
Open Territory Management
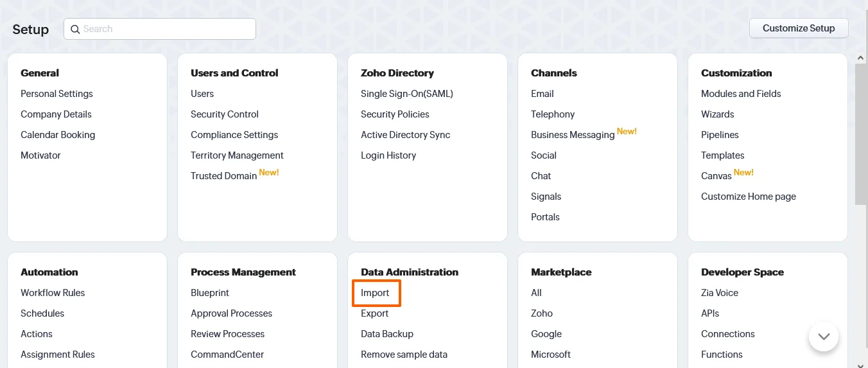pyautogui.click(x=237, y=155)
